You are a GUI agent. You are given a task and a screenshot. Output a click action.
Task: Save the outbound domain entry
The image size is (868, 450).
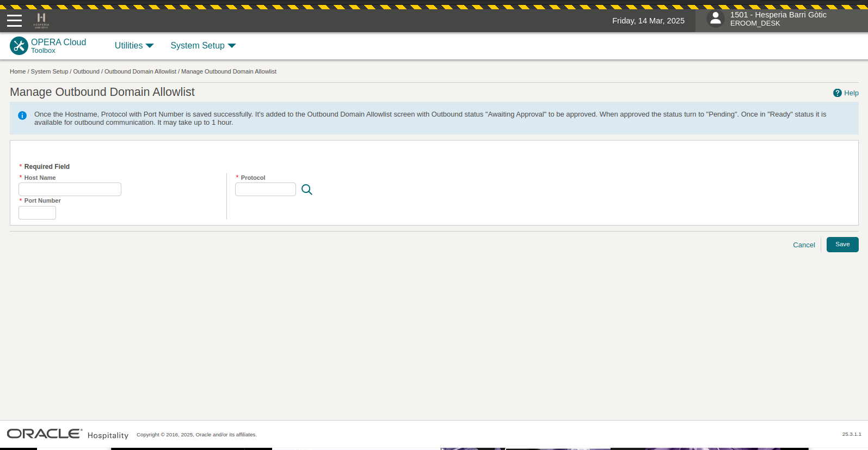[x=842, y=245]
